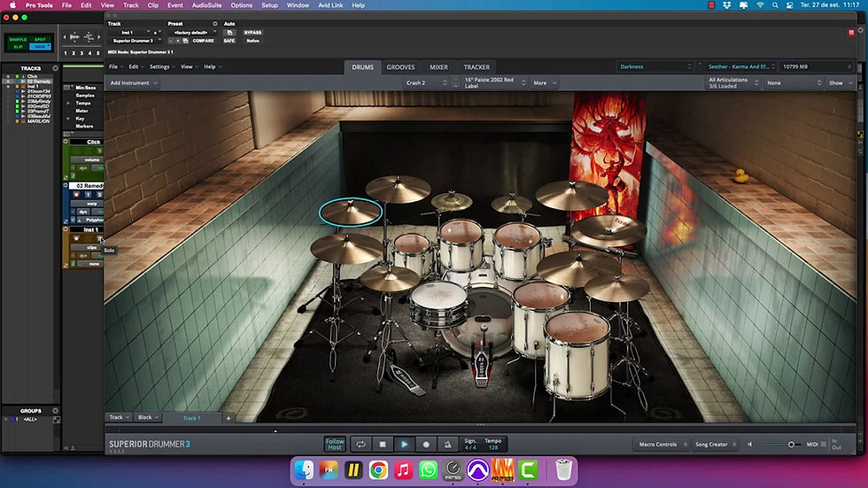This screenshot has width=868, height=488.
Task: Click the rubber duck on the ledge
Action: (x=741, y=176)
